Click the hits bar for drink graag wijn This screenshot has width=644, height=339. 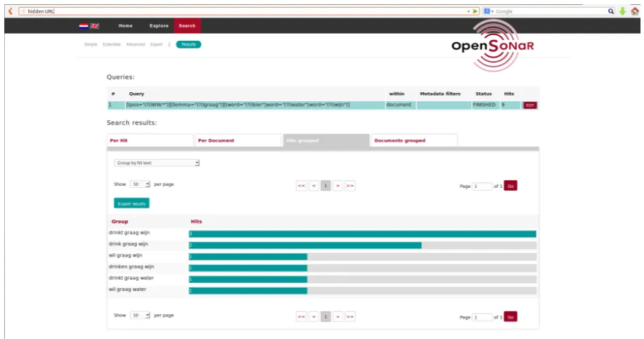coord(305,245)
